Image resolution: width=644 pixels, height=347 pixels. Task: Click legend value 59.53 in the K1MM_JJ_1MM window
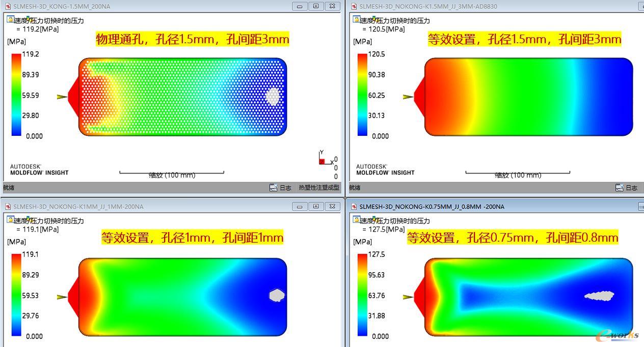point(31,295)
